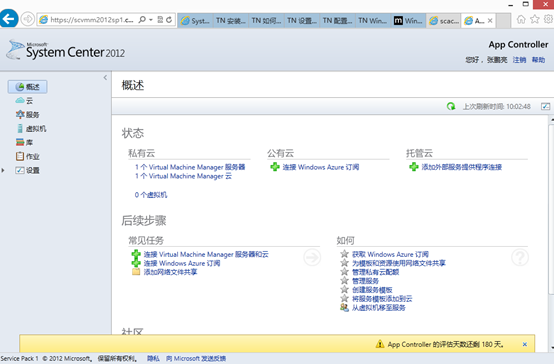Click the 注销 sign-out link
The height and width of the screenshot is (364, 554).
pyautogui.click(x=519, y=60)
